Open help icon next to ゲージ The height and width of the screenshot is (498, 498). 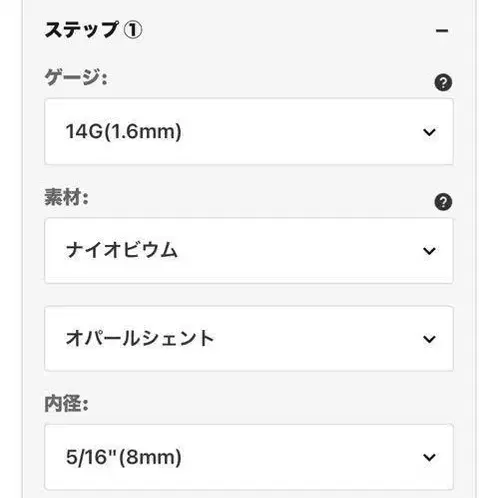tap(443, 82)
